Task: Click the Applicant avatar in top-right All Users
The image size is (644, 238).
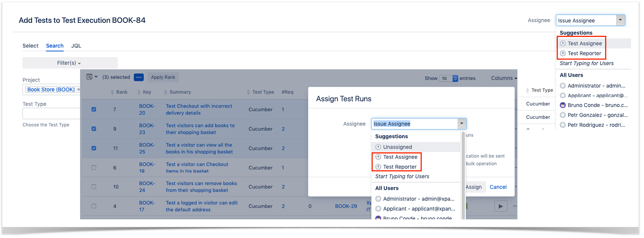Action: coord(563,96)
